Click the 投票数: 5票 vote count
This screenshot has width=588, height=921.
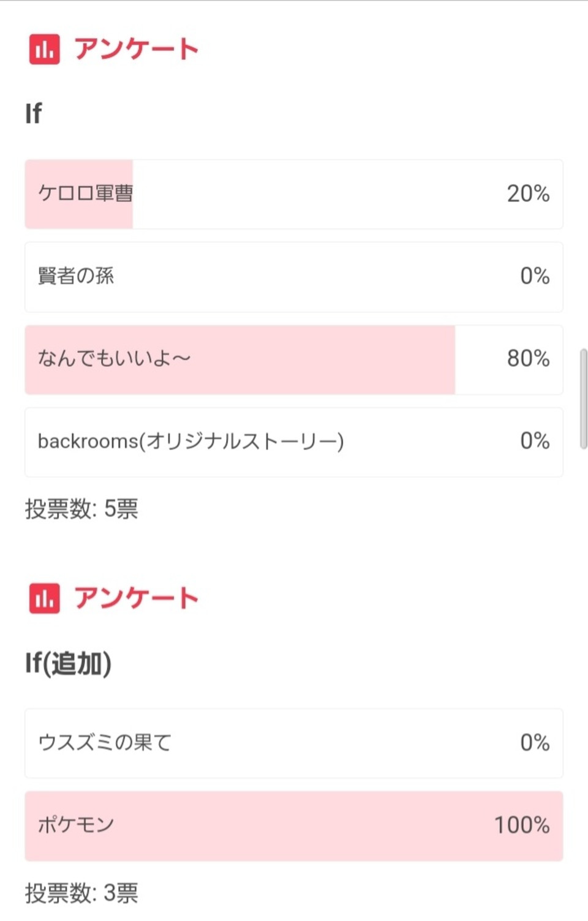click(81, 508)
